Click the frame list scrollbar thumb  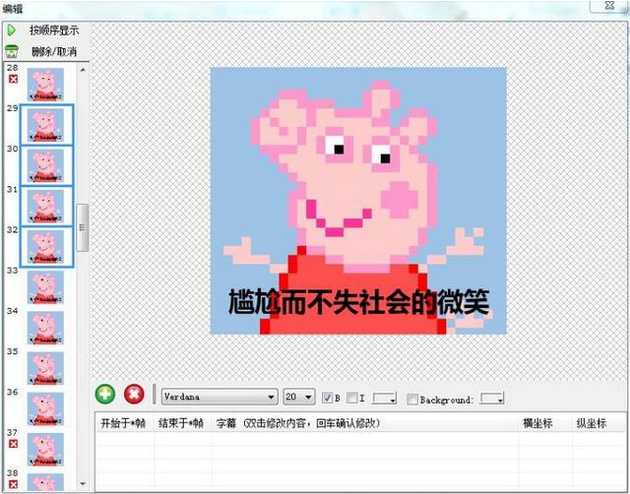[82, 228]
